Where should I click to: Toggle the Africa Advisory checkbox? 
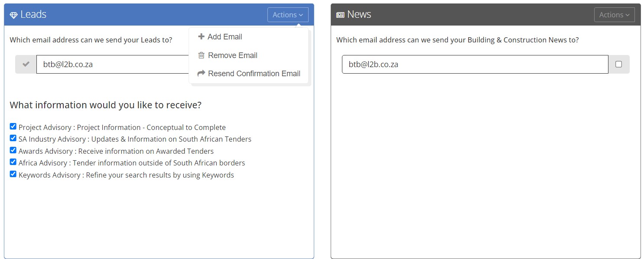[13, 162]
